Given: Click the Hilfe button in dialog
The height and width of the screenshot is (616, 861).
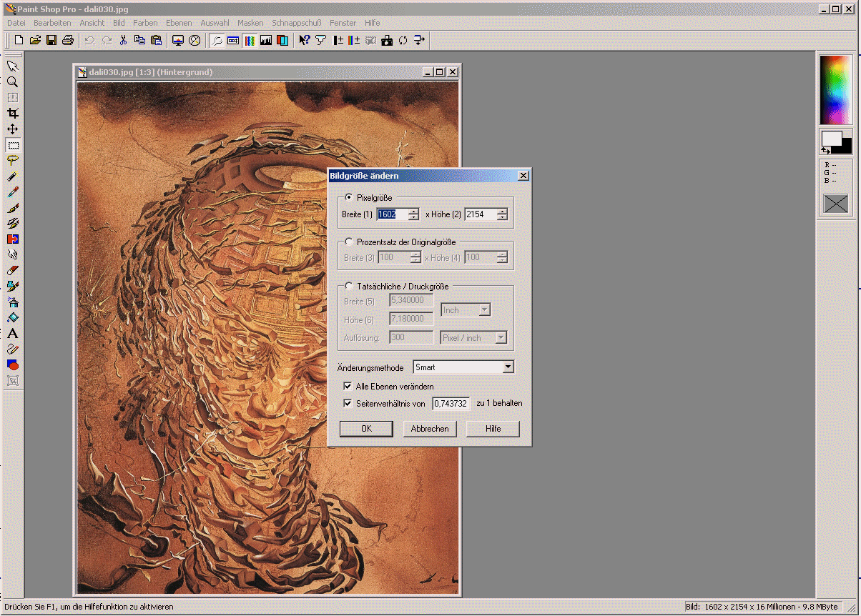Looking at the screenshot, I should click(493, 429).
